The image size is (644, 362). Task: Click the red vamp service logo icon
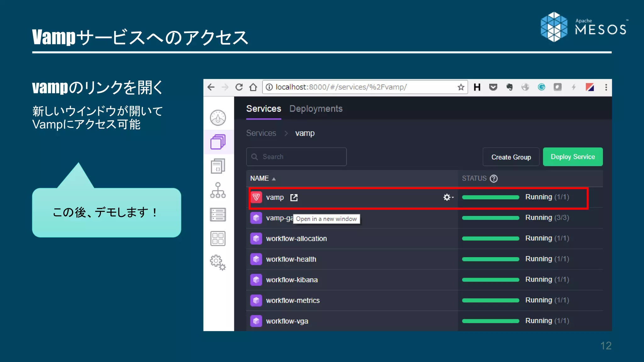click(x=256, y=197)
